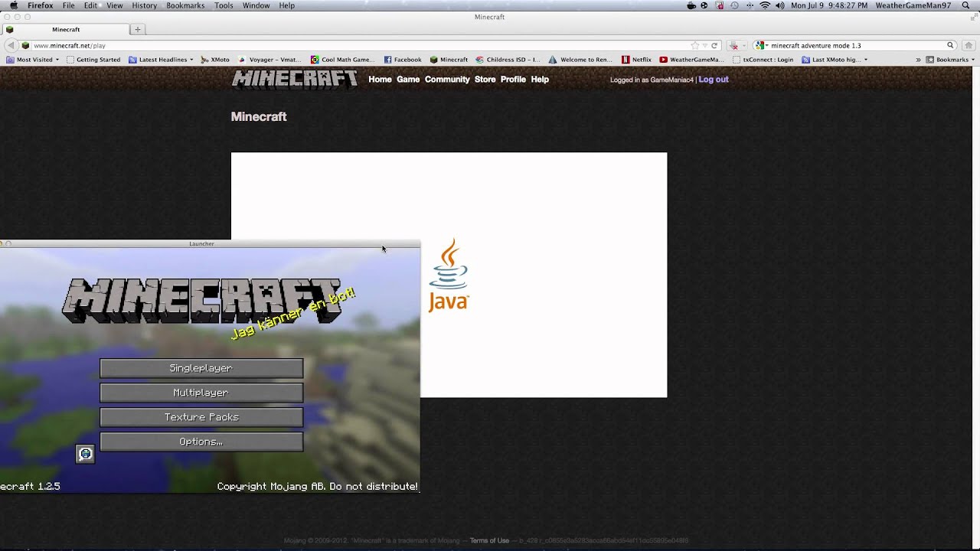Screen dimensions: 980x551
Task: Open the Cool Math Games bookmark
Action: tap(342, 59)
